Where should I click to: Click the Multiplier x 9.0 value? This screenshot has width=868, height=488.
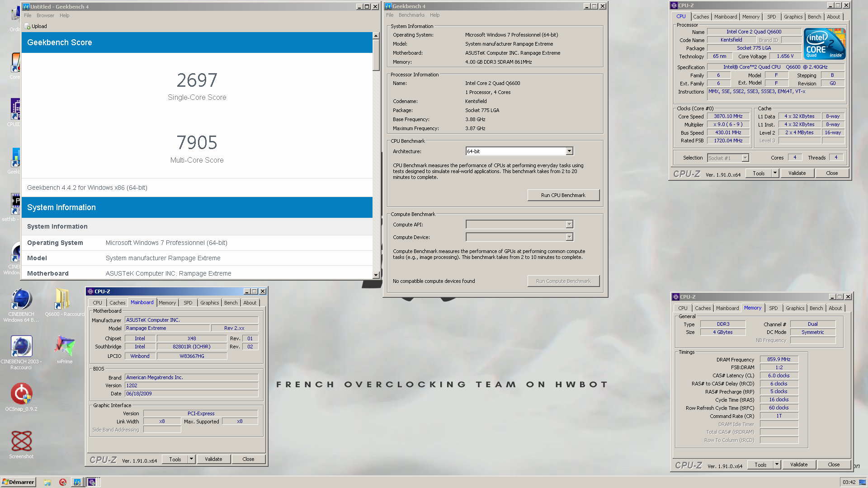(x=728, y=124)
